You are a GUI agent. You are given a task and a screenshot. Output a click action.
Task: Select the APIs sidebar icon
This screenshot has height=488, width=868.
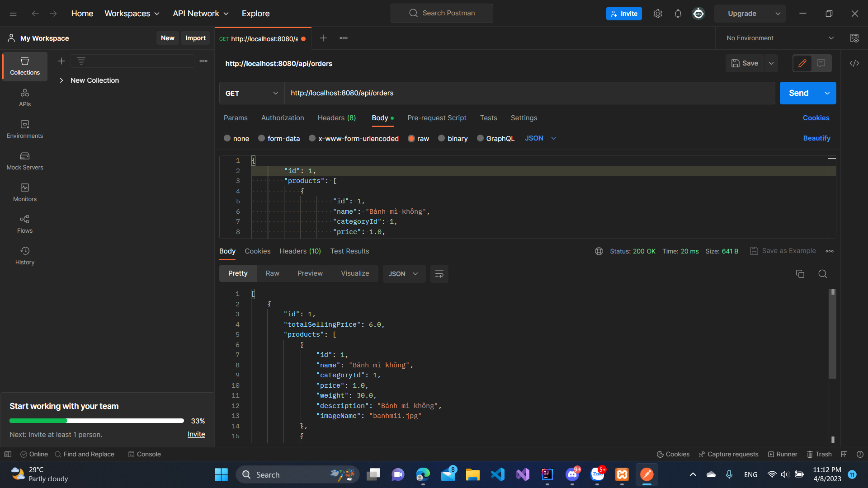[25, 97]
